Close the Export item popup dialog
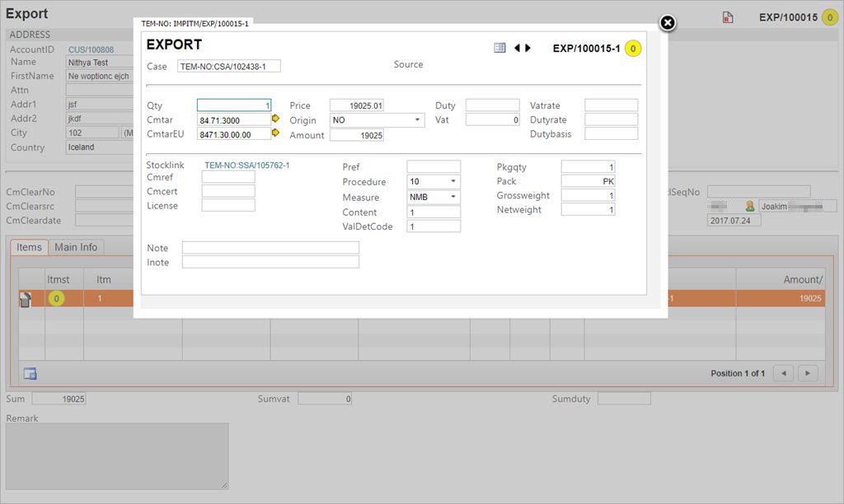Viewport: 844px width, 504px height. click(668, 23)
